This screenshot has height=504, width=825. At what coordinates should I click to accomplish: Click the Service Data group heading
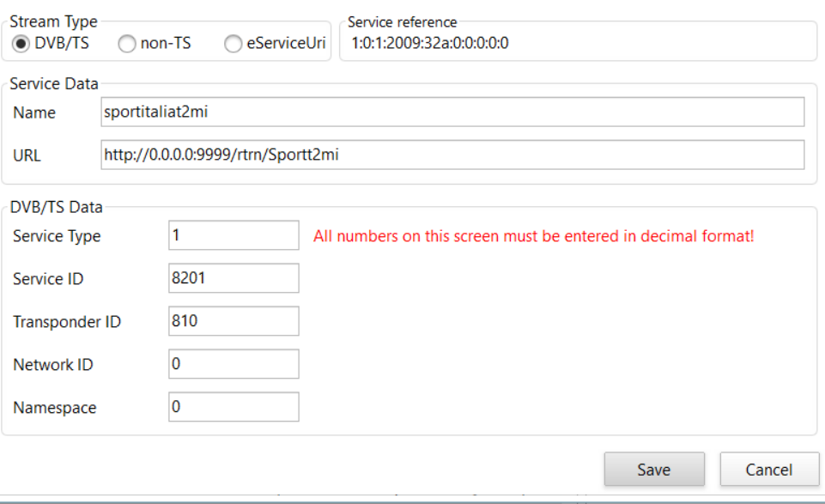click(x=54, y=83)
